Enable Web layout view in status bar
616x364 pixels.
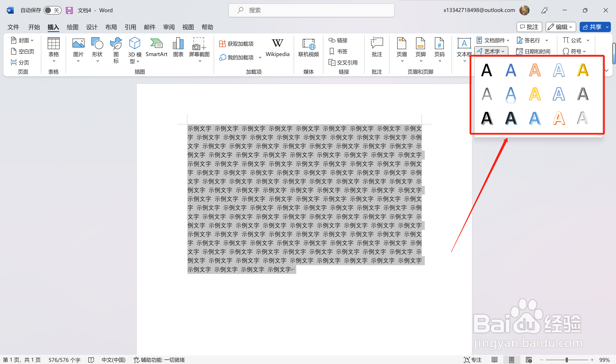click(x=529, y=360)
